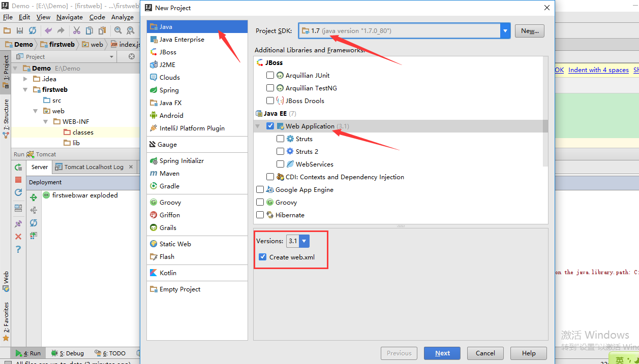
Task: Toggle the Arquillian TestNG checkbox
Action: pyautogui.click(x=270, y=88)
